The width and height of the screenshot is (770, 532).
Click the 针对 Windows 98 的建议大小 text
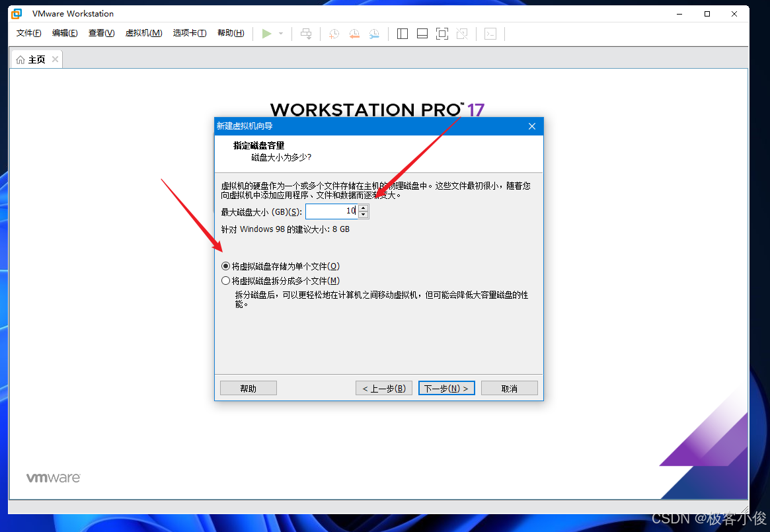point(286,229)
